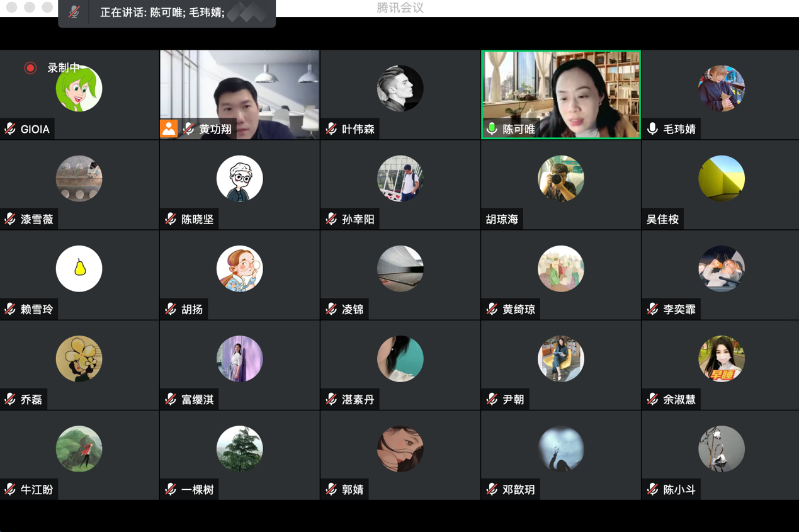Screen dimensions: 799x532
Task: Click the white microphone icon of 毛玮婧
Action: click(653, 129)
